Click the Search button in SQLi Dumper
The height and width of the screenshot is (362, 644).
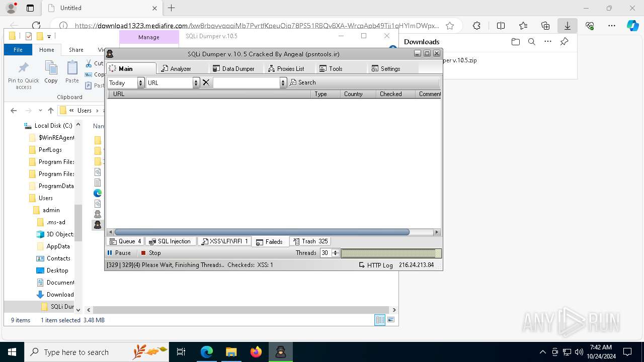pyautogui.click(x=303, y=82)
